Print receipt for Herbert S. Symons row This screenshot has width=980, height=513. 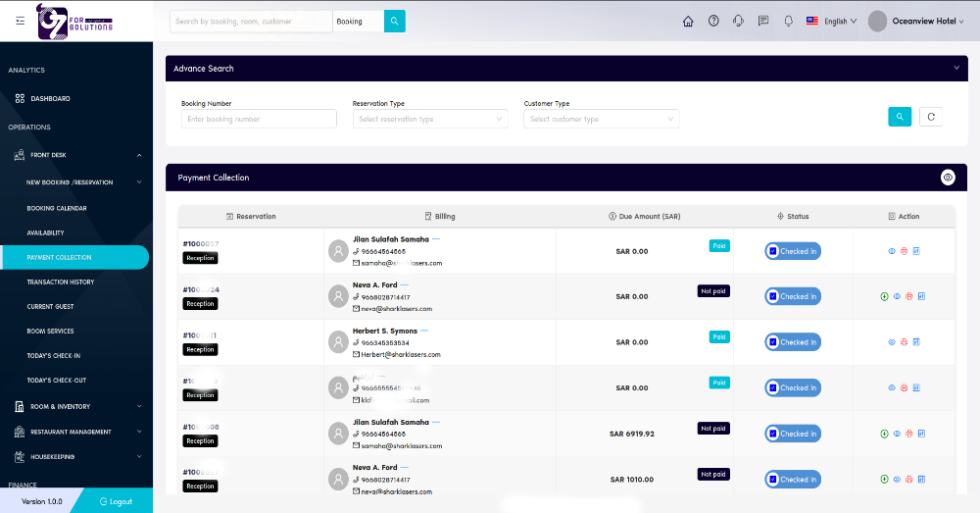coord(904,342)
